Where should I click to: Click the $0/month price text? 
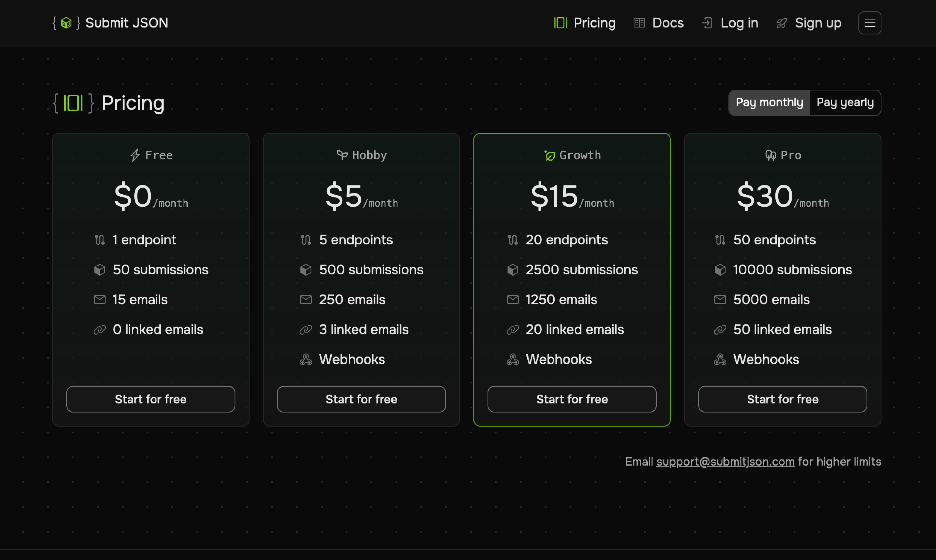pyautogui.click(x=151, y=196)
